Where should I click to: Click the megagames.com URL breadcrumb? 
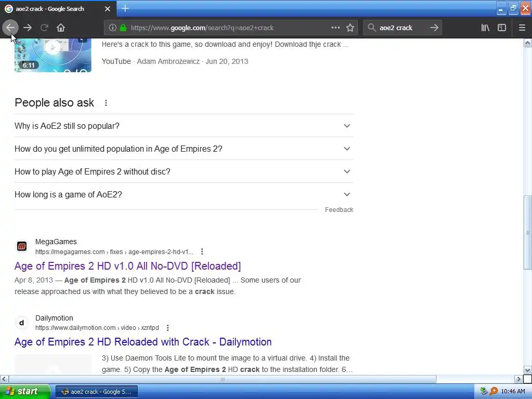click(x=114, y=252)
